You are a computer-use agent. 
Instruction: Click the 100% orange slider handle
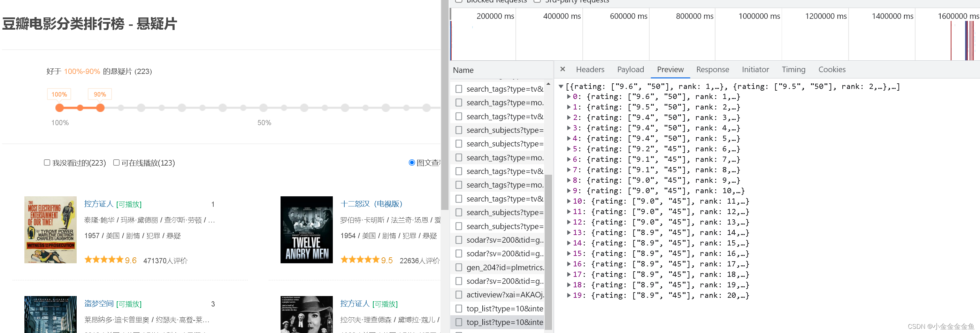[60, 108]
